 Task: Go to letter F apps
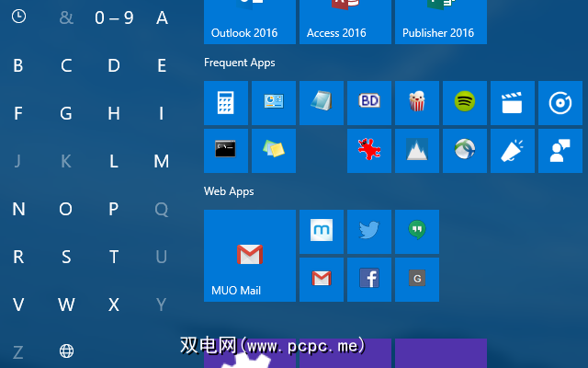tap(18, 113)
